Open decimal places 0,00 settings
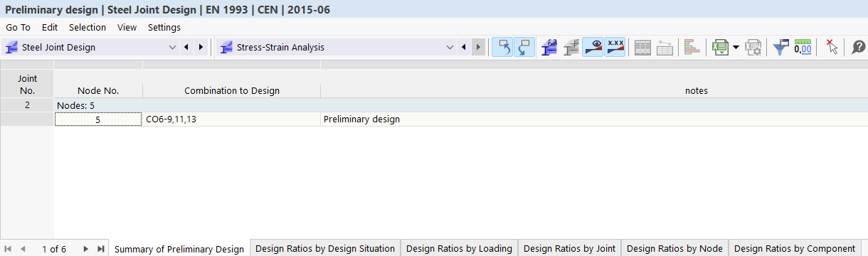Screen dimensions: 868x256 coord(803,48)
